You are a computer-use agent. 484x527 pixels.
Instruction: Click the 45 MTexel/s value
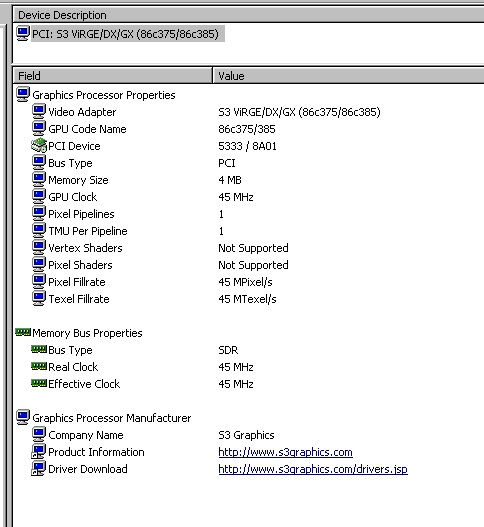click(x=247, y=299)
